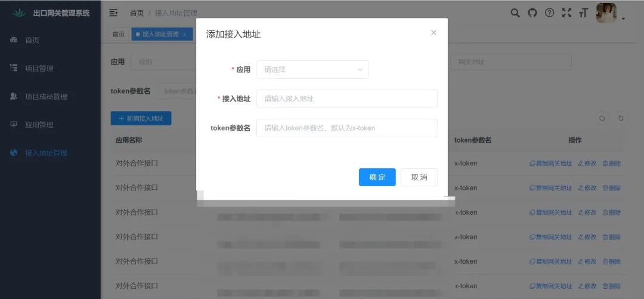Close the 添加接入地址 dialog
Viewport: 644px width, 299px height.
[434, 32]
